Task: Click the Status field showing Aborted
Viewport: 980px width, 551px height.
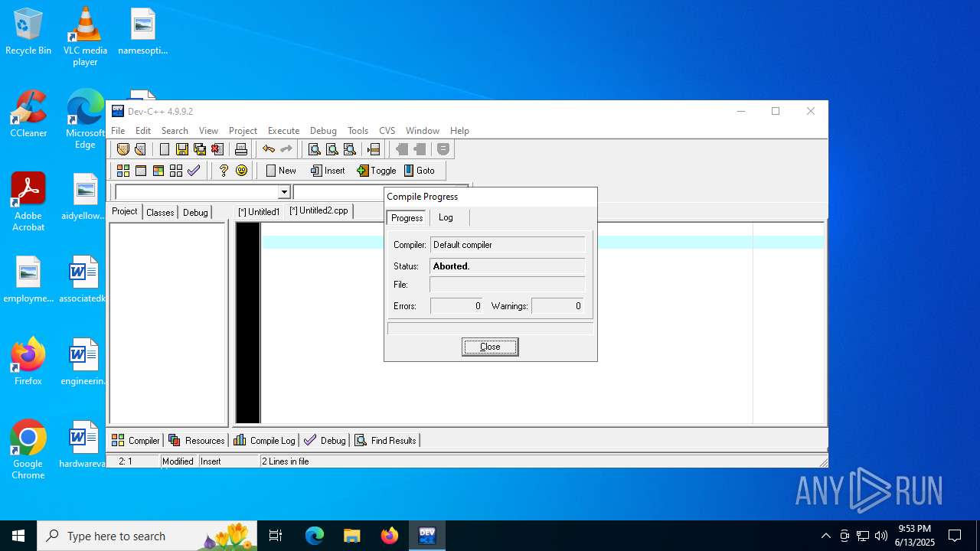Action: [x=508, y=266]
